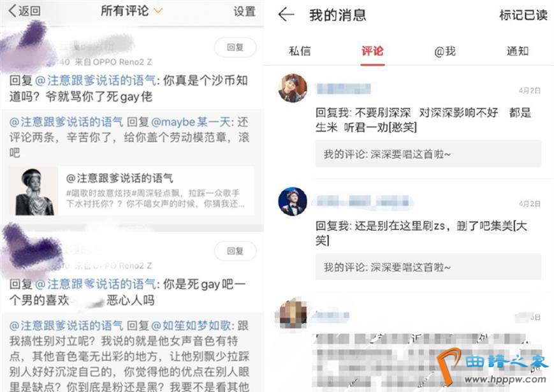Screen dimensions: 554x392
Task: Open the @maybe某一天 mention link
Action: click(191, 122)
